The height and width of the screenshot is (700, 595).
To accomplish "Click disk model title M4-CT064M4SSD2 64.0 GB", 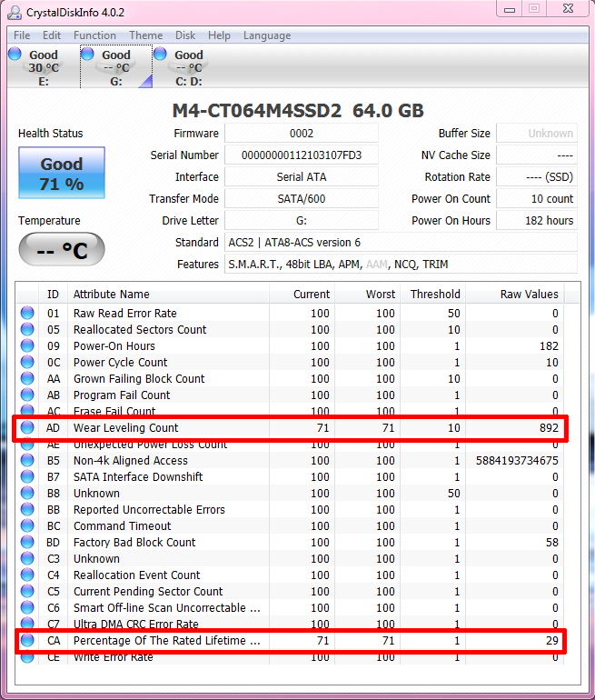I will coord(298,110).
